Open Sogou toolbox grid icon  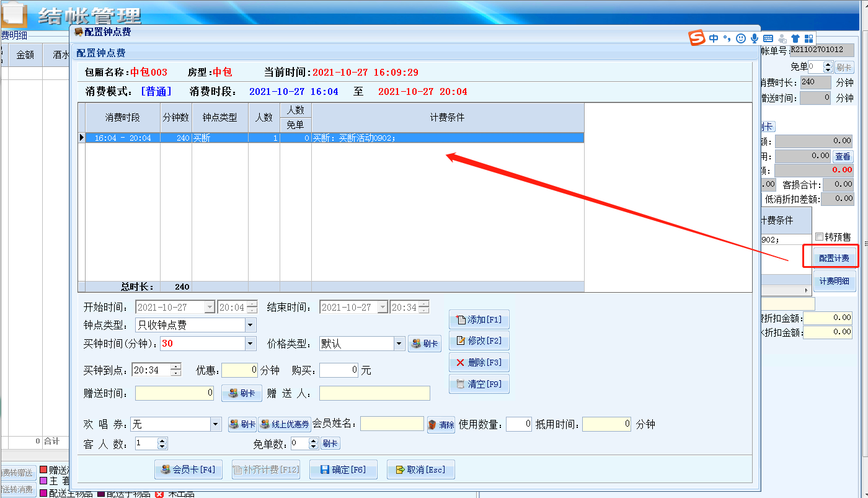809,38
